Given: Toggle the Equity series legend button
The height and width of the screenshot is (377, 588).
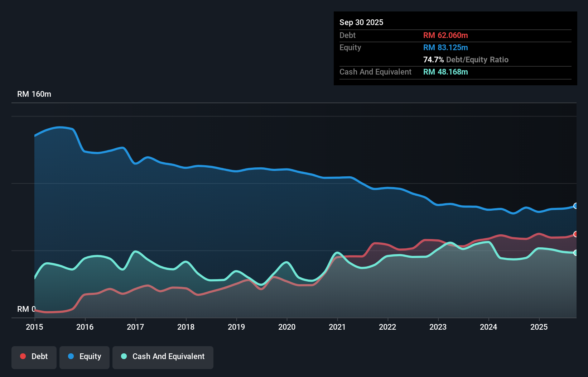Looking at the screenshot, I should point(85,357).
